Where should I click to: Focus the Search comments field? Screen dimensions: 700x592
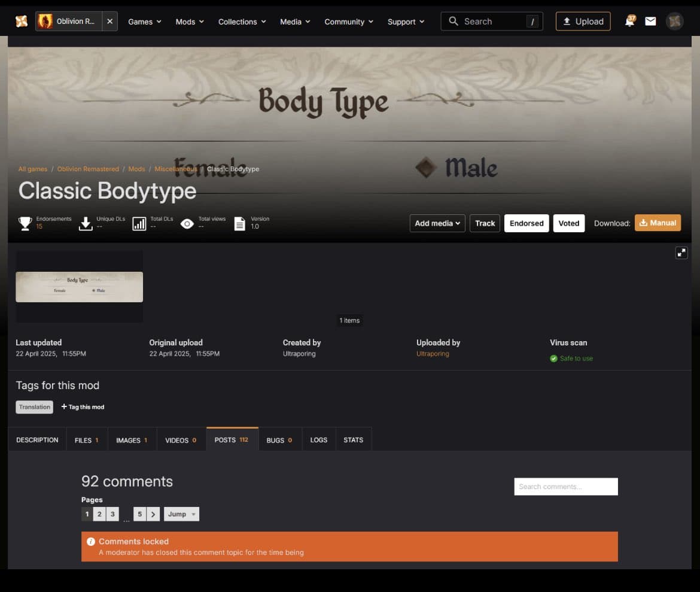coord(565,486)
